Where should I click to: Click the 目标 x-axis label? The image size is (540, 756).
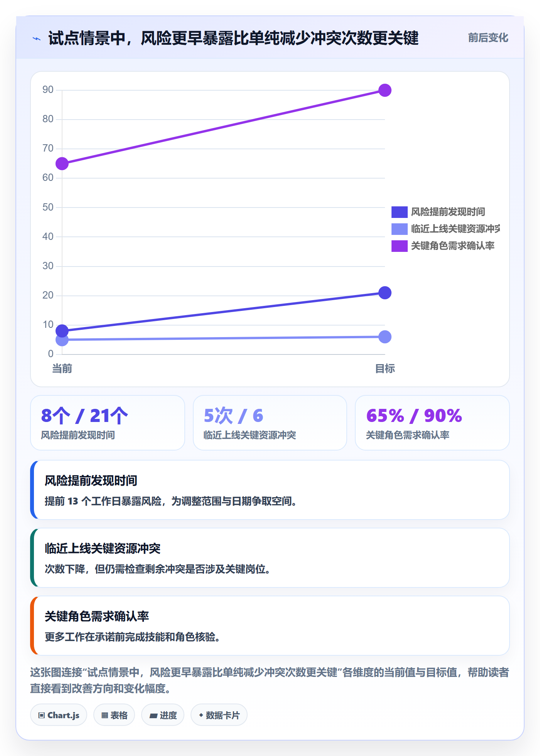coord(385,369)
